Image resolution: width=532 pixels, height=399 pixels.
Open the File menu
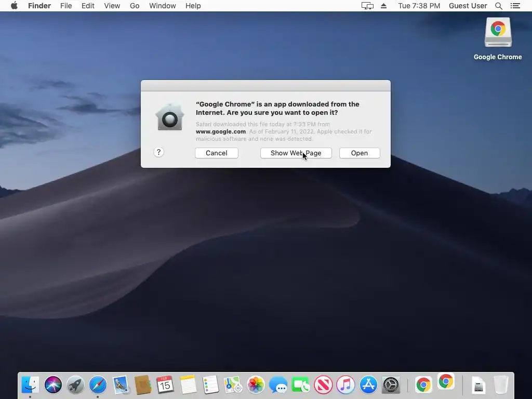66,6
